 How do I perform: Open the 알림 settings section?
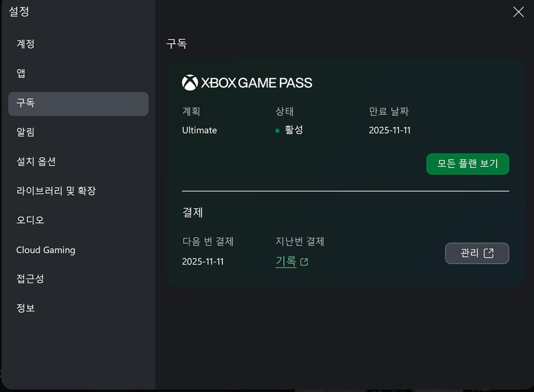[x=26, y=132]
